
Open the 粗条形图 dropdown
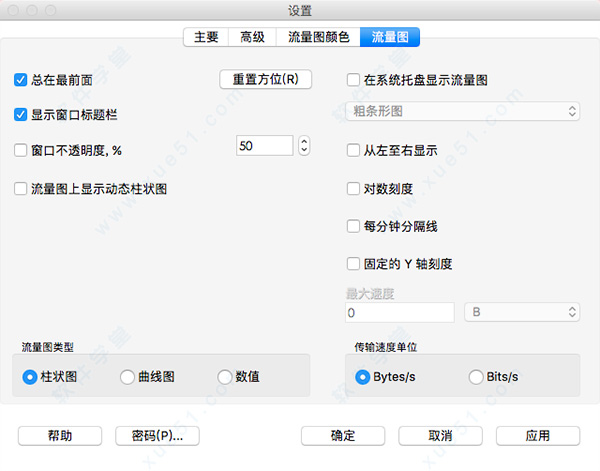click(x=462, y=111)
